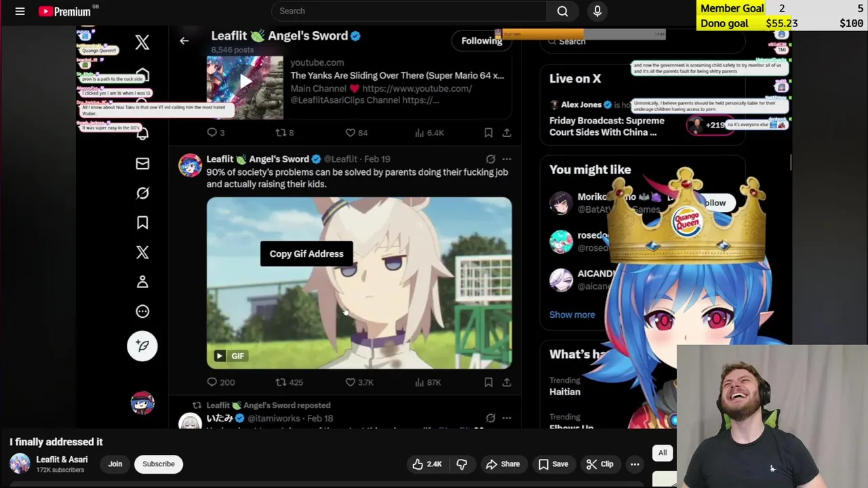Viewport: 868px width, 488px height.
Task: Click the Join membership button
Action: pos(115,464)
